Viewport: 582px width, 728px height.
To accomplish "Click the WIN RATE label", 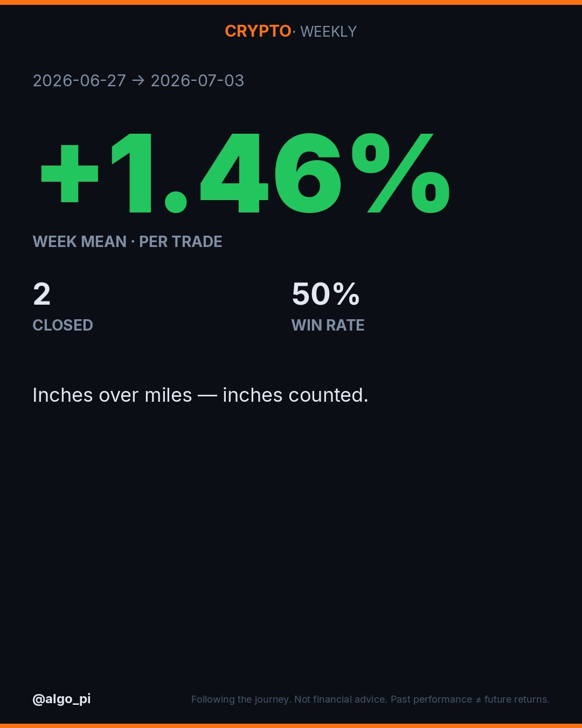I will (x=328, y=325).
